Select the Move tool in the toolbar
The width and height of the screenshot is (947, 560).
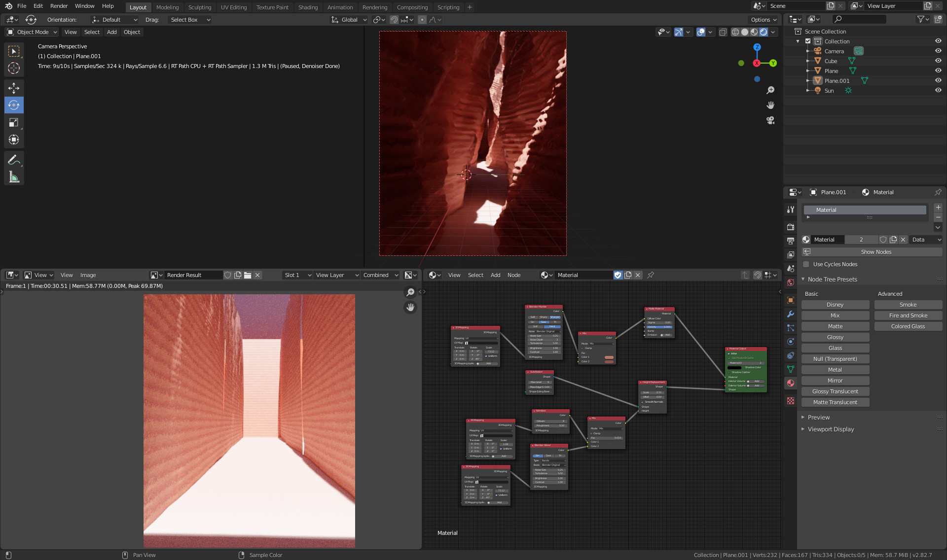(14, 88)
